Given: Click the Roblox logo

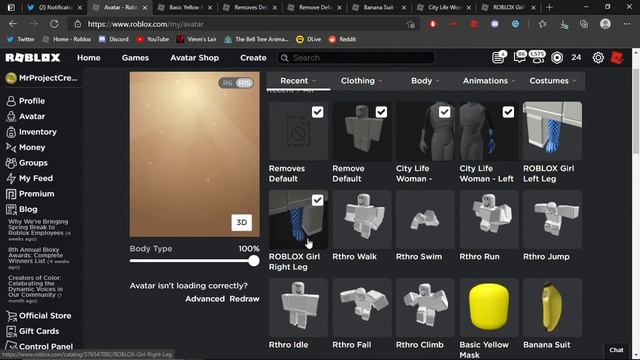Looking at the screenshot, I should pyautogui.click(x=33, y=58).
